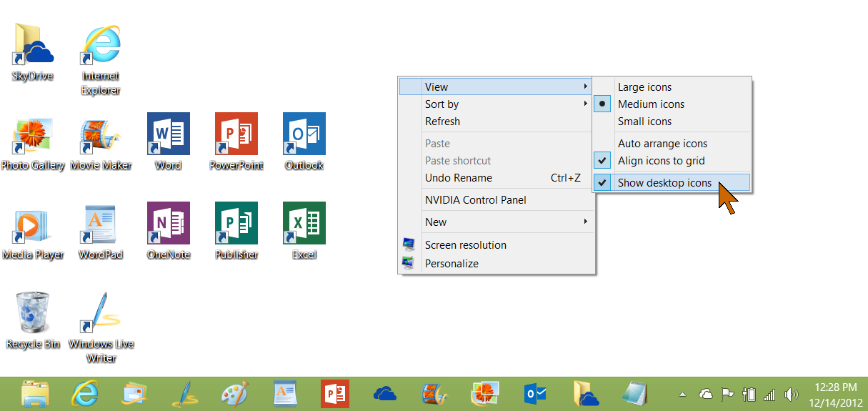This screenshot has width=868, height=411.
Task: Open the SkyDrive desktop shortcut
Action: tap(33, 52)
